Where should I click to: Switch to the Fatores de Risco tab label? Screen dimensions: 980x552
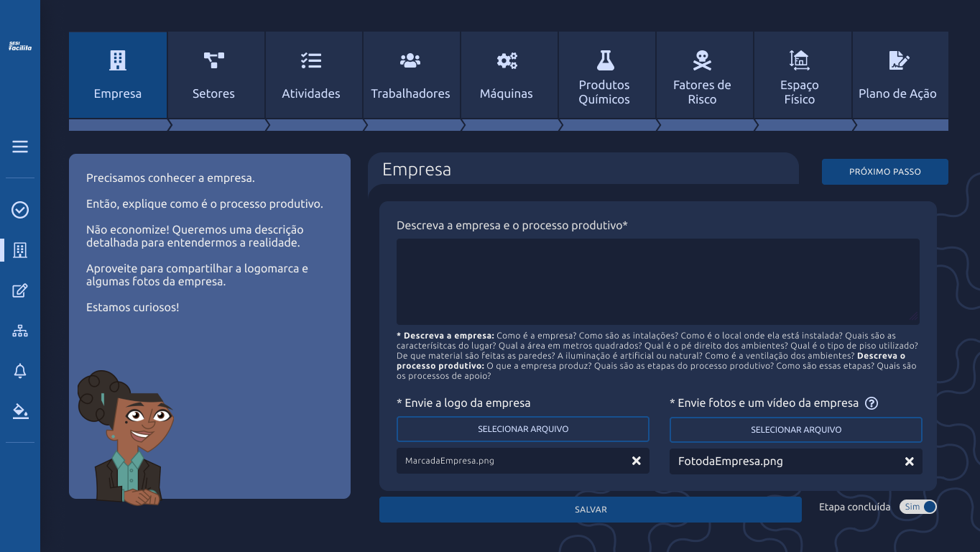pos(702,92)
